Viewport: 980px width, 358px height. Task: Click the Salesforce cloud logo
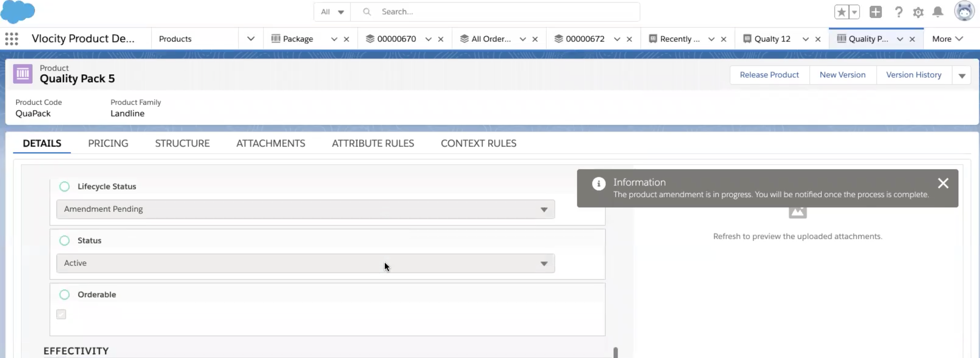[x=18, y=12]
